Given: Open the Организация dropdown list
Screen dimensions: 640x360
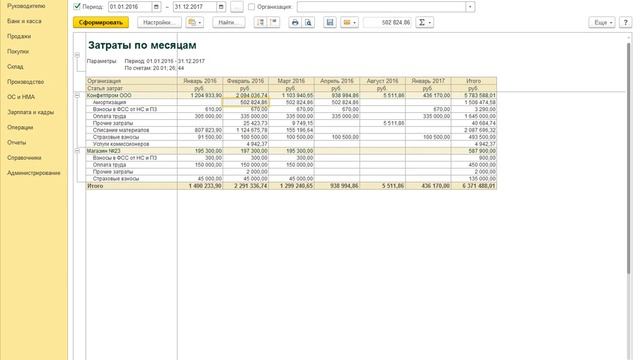Looking at the screenshot, I should click(470, 7).
